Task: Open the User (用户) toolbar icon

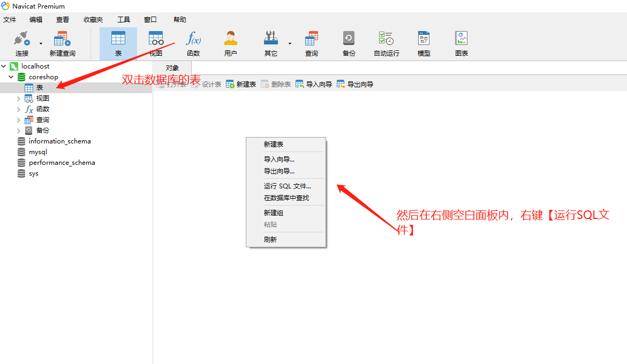Action: pyautogui.click(x=231, y=40)
